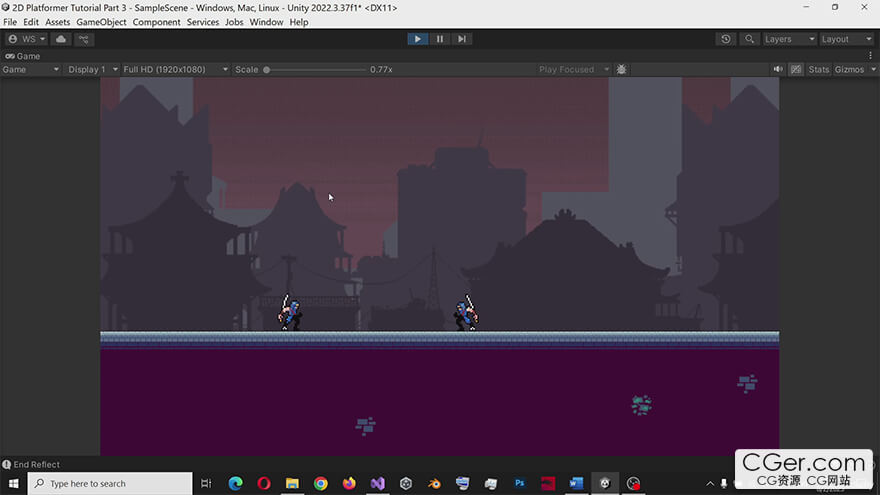Image resolution: width=880 pixels, height=495 pixels.
Task: Open the Window menu
Action: (266, 22)
